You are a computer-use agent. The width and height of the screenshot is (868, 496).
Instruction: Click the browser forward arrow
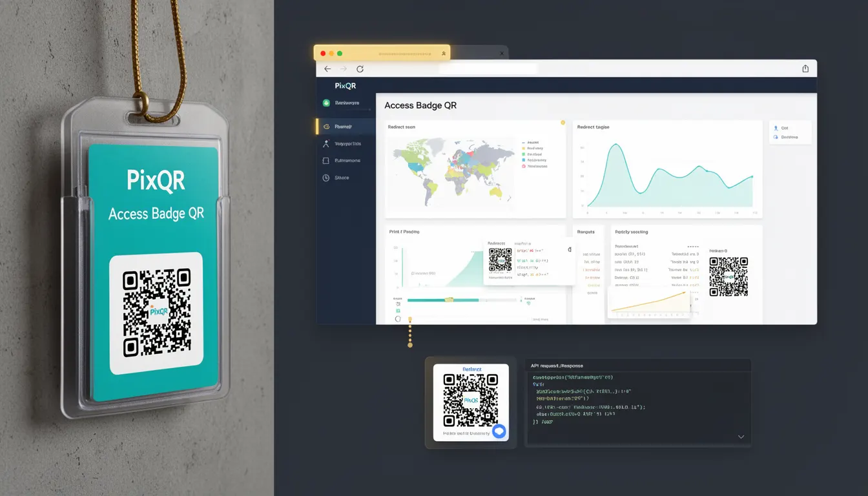pyautogui.click(x=344, y=68)
